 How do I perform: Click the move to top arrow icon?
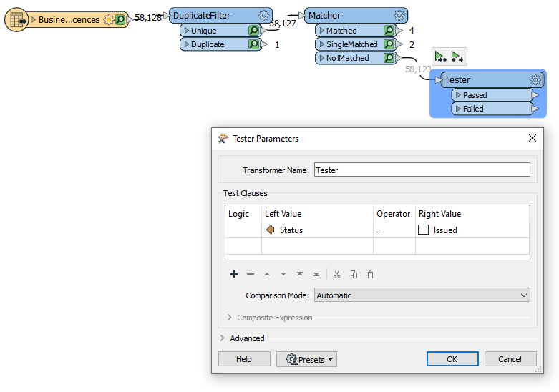300,274
